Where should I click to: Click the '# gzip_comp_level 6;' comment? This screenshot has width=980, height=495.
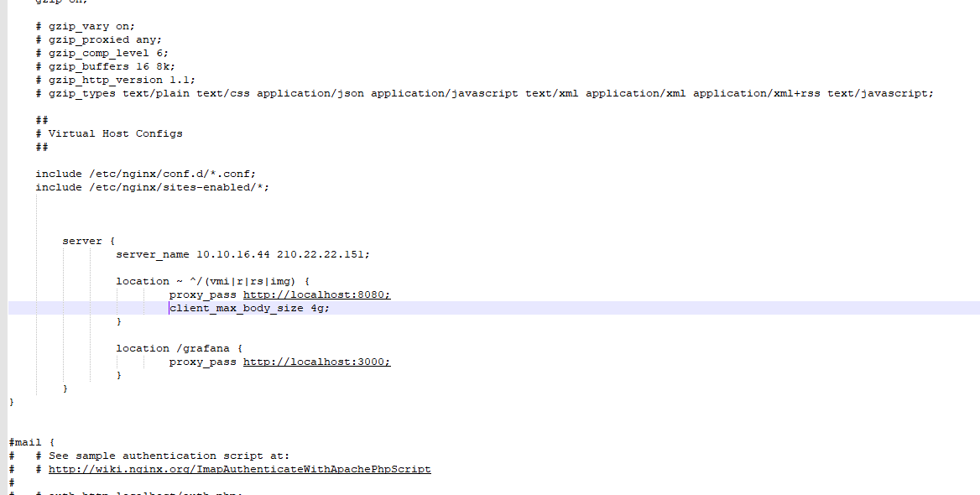click(x=102, y=53)
